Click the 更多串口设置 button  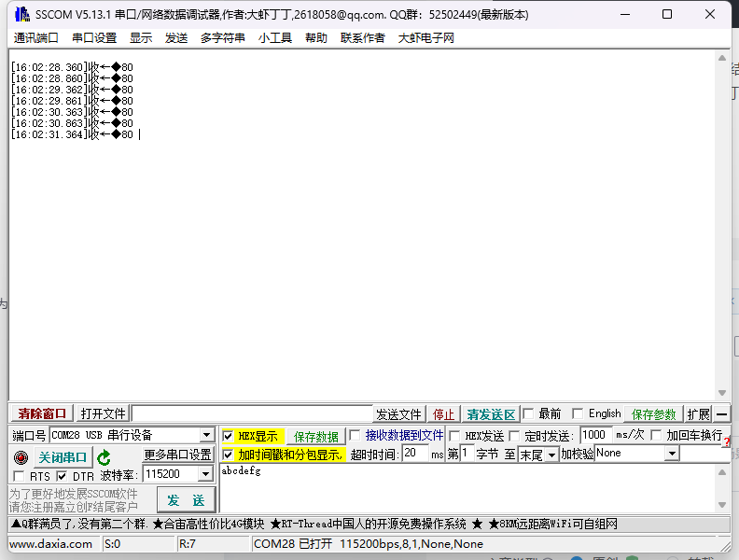coord(177,455)
